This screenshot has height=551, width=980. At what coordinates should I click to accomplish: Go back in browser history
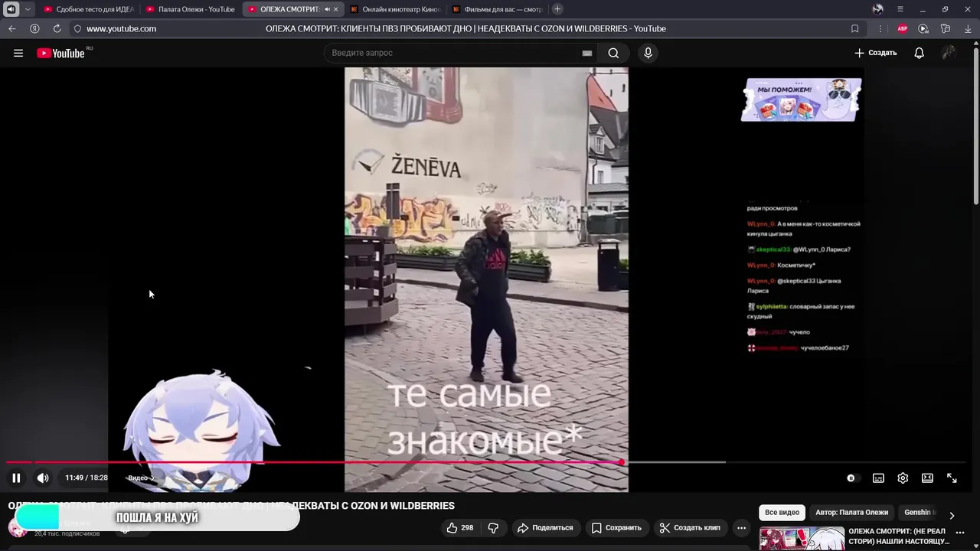[x=11, y=28]
